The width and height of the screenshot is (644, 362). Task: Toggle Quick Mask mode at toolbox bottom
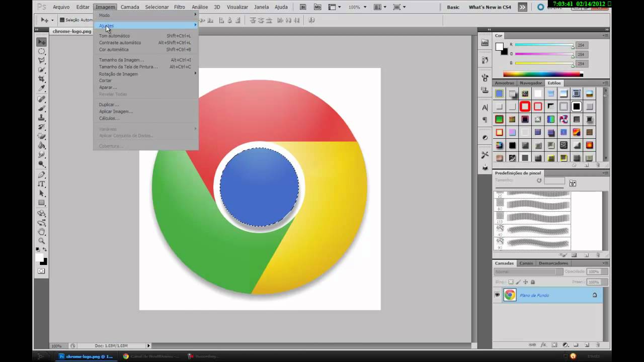coord(42,271)
